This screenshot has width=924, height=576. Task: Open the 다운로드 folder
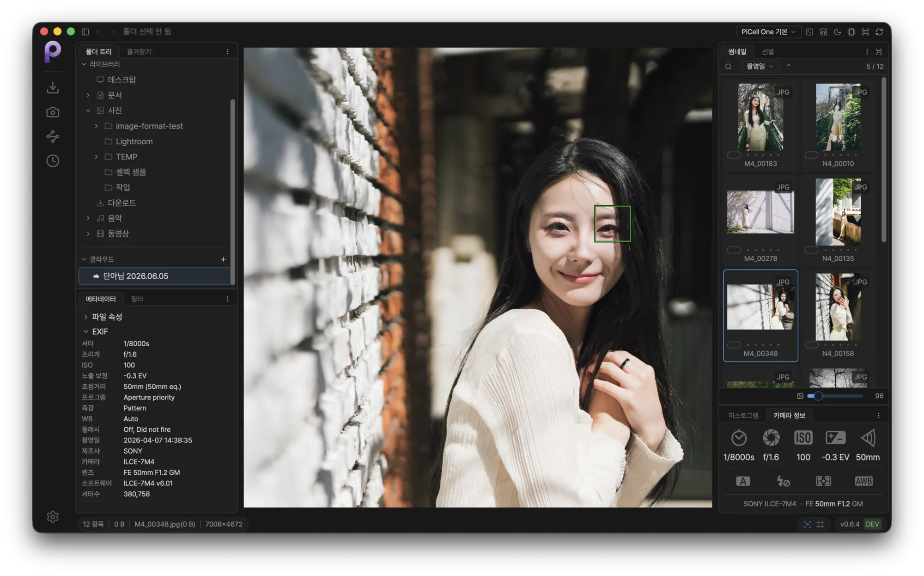122,203
